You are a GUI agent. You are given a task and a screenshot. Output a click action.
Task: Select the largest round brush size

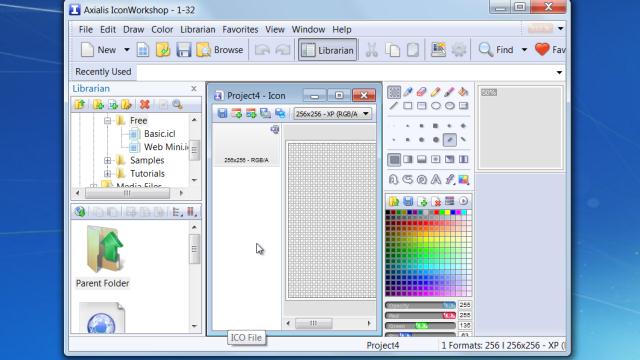(x=436, y=140)
